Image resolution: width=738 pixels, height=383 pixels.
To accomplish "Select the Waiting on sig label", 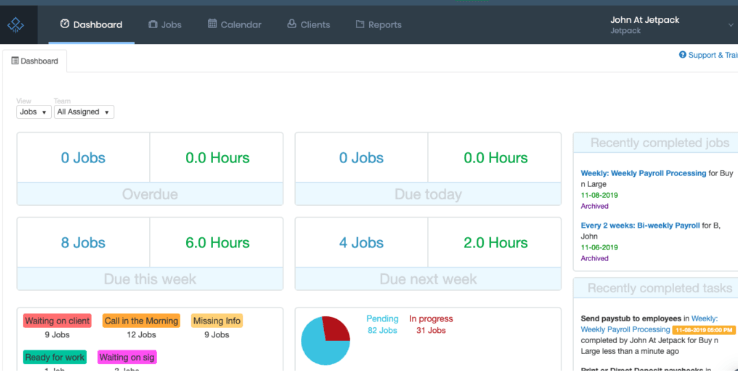I will click(x=127, y=357).
